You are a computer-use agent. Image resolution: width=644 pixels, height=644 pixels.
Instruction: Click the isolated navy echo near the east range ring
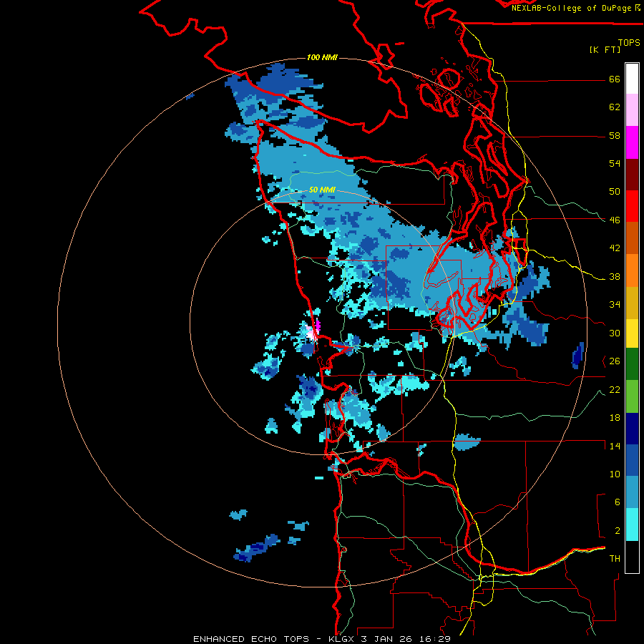[578, 356]
